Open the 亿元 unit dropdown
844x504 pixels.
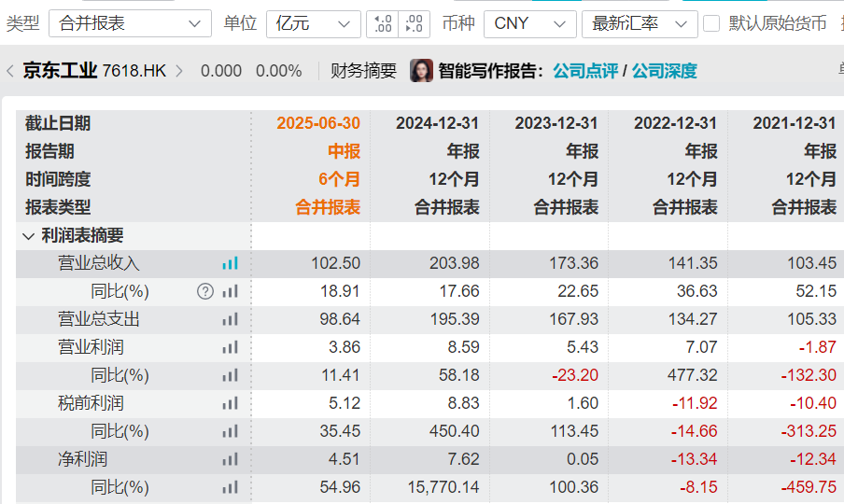coord(313,23)
